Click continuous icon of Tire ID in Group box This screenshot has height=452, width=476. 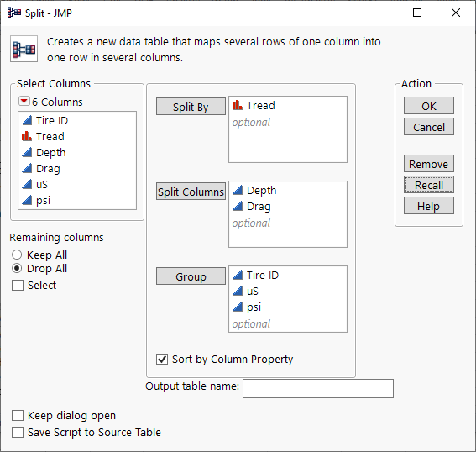coord(238,275)
